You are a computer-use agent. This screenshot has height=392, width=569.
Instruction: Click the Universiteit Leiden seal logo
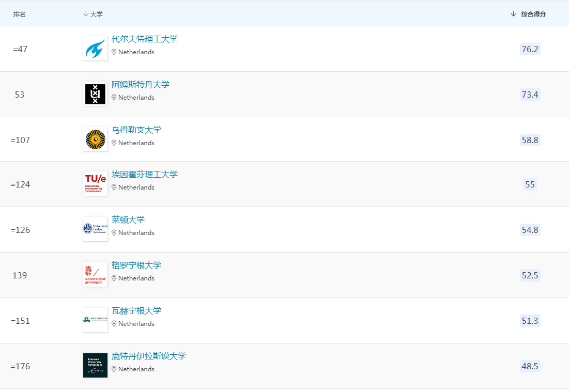point(95,228)
